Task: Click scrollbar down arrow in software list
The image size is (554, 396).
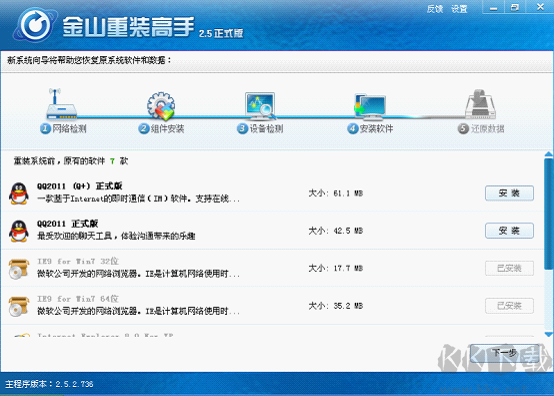Action: click(549, 335)
